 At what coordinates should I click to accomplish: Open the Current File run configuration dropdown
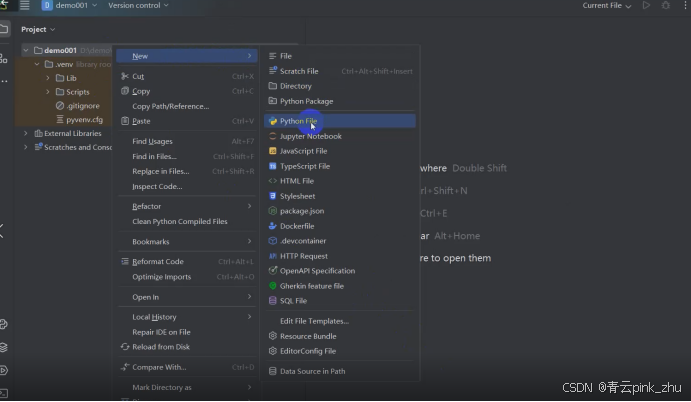click(607, 6)
